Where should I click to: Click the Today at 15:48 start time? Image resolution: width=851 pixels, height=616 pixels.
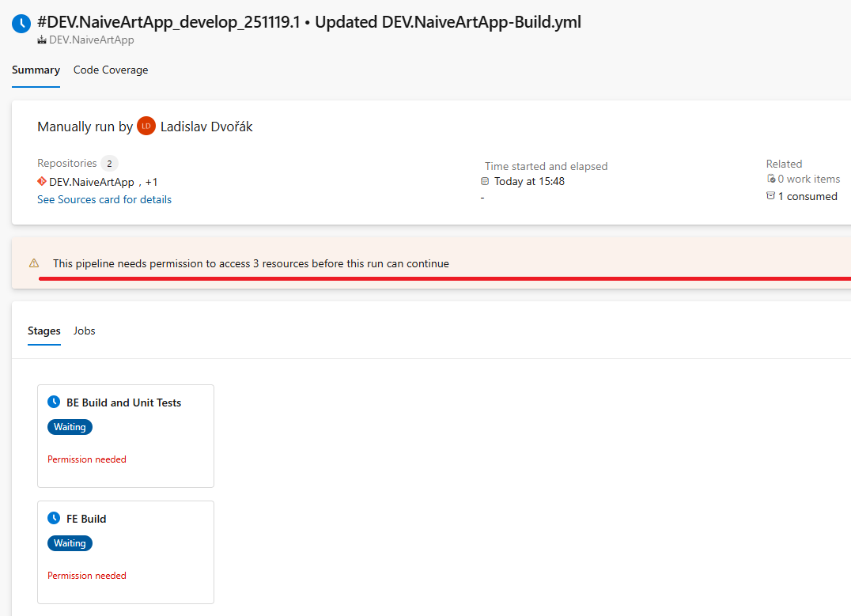coord(529,181)
